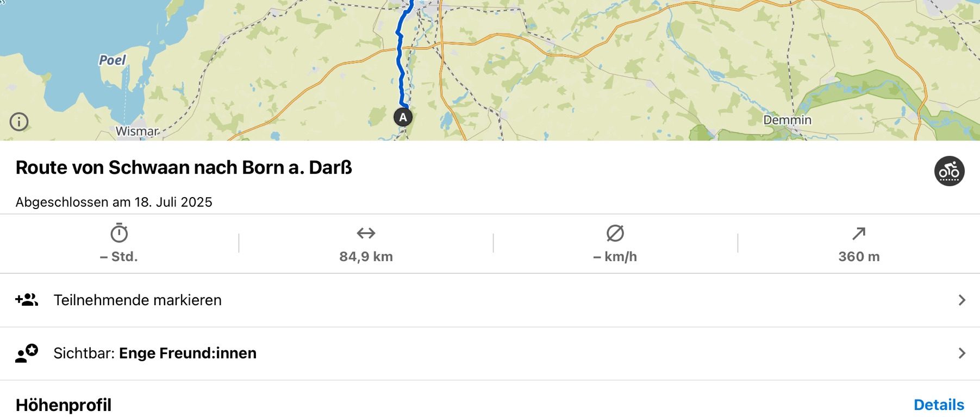
Task: Open Teilnehmende markieren row
Action: (x=490, y=300)
